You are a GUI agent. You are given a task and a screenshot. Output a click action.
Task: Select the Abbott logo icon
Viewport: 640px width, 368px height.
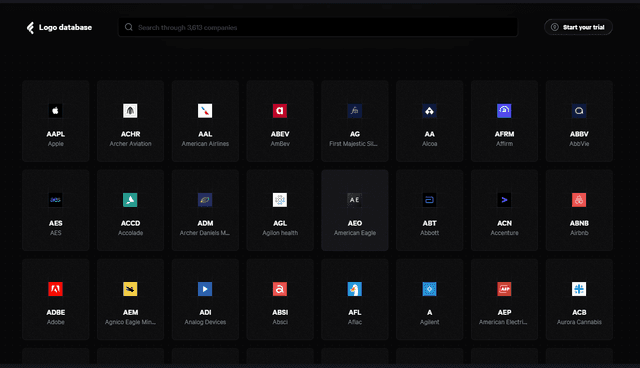pos(429,200)
